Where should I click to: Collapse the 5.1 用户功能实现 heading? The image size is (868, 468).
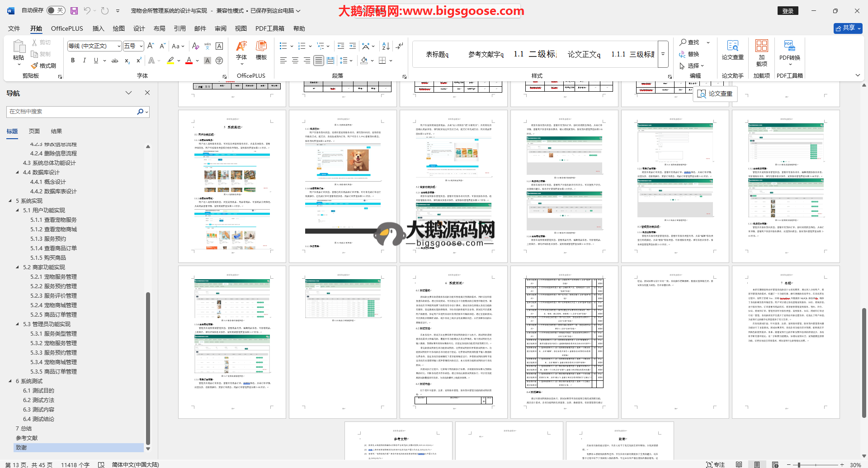(18, 211)
